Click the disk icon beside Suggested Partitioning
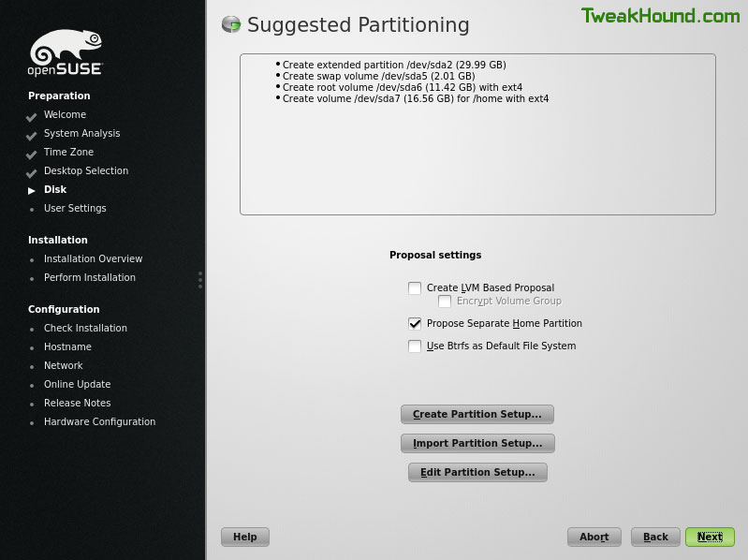Viewport: 748px width, 560px height. [231, 24]
